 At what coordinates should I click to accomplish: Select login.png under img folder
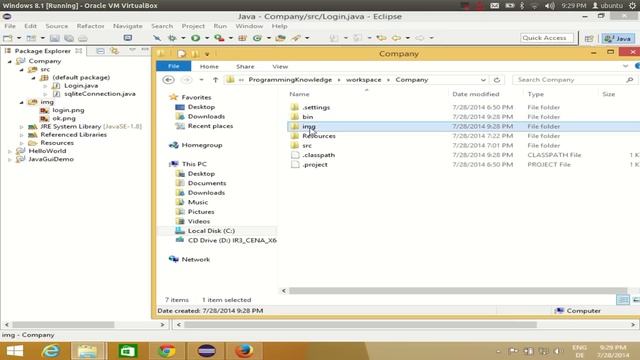pos(68,110)
